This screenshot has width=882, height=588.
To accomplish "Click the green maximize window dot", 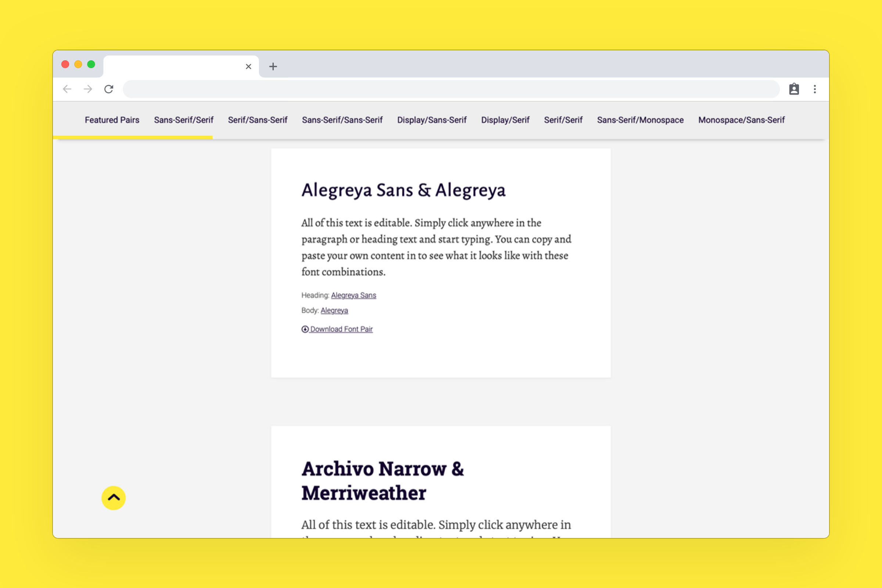I will [91, 64].
